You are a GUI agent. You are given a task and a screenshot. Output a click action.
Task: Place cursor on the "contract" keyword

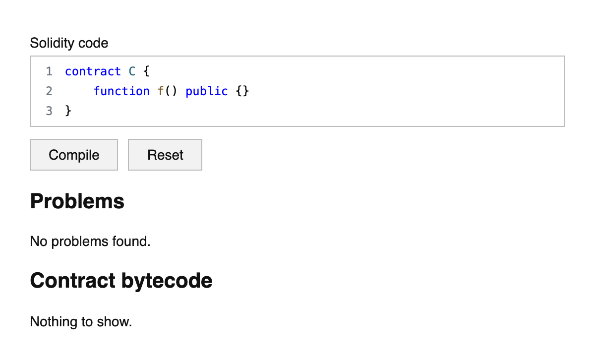click(x=93, y=71)
